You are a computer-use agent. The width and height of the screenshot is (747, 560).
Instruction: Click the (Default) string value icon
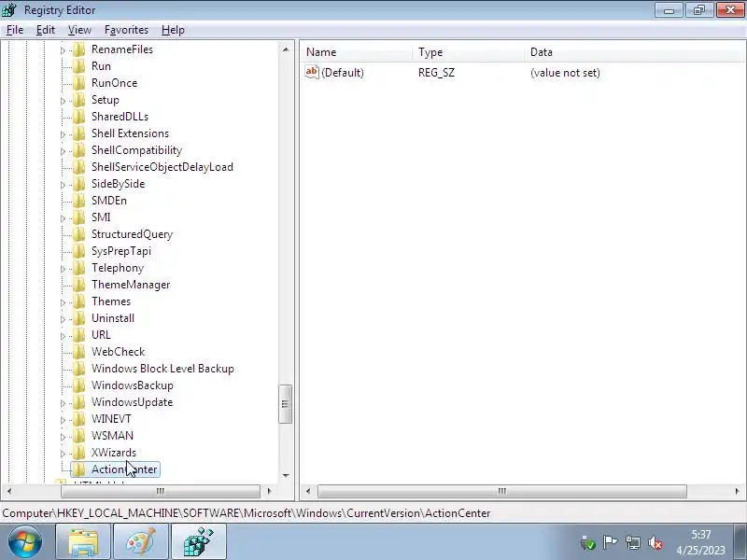click(x=312, y=73)
